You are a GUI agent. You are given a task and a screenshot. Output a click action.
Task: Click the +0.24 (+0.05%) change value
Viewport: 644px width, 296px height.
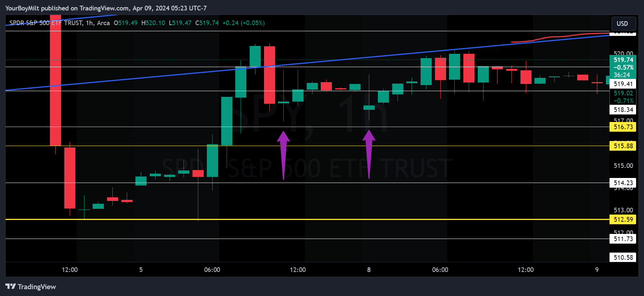coord(244,23)
